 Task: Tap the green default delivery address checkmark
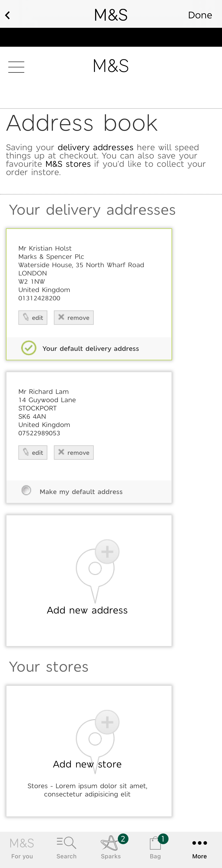tap(29, 348)
